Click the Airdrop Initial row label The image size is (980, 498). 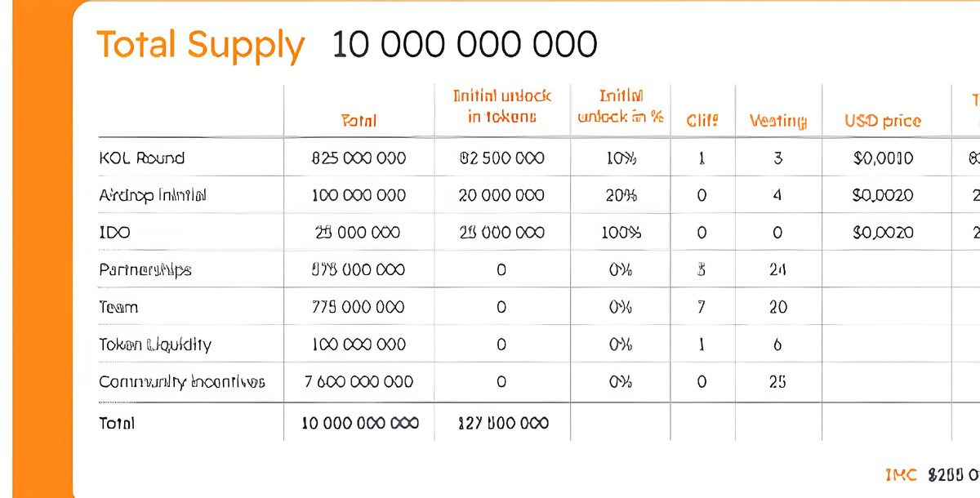pos(153,196)
